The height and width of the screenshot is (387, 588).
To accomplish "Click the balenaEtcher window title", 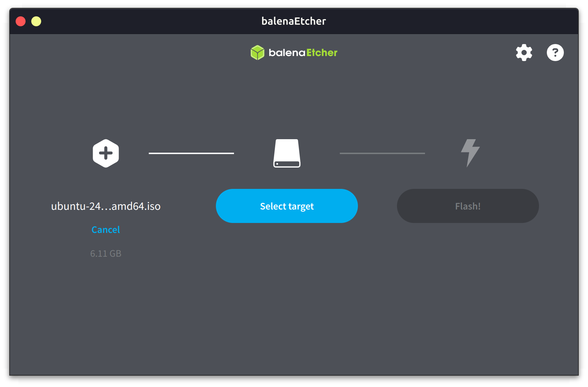I will coord(294,21).
